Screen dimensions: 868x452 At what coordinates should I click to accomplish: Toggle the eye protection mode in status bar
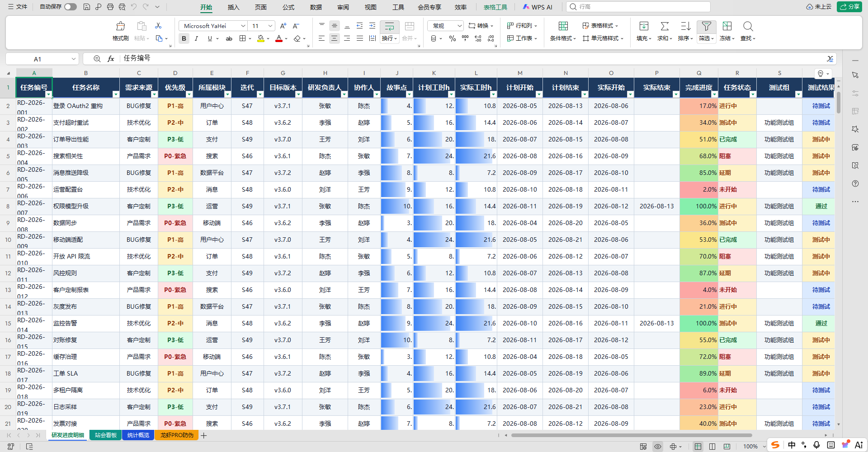pyautogui.click(x=658, y=447)
